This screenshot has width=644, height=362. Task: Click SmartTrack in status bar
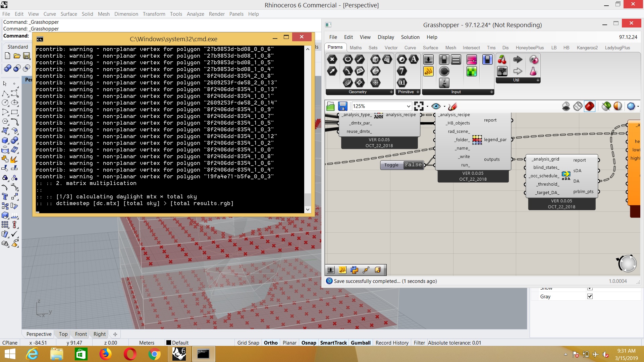(x=333, y=343)
